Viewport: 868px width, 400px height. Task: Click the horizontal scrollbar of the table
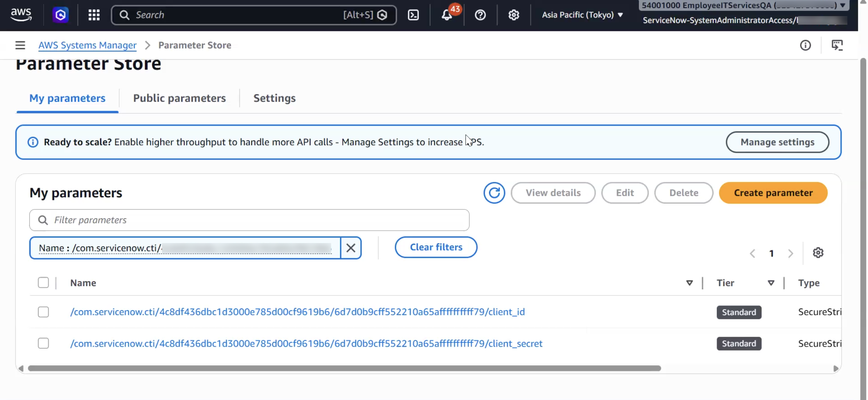click(344, 368)
